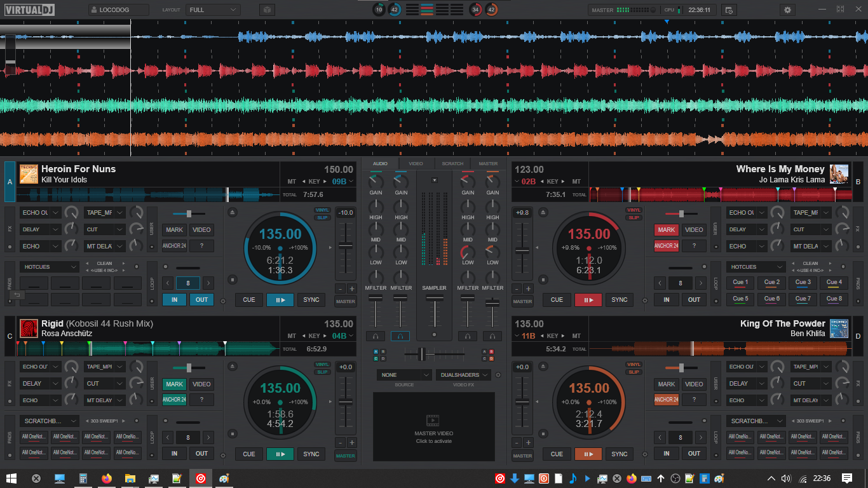The width and height of the screenshot is (868, 488).
Task: Click the 3D box icon beside layout
Action: [268, 10]
